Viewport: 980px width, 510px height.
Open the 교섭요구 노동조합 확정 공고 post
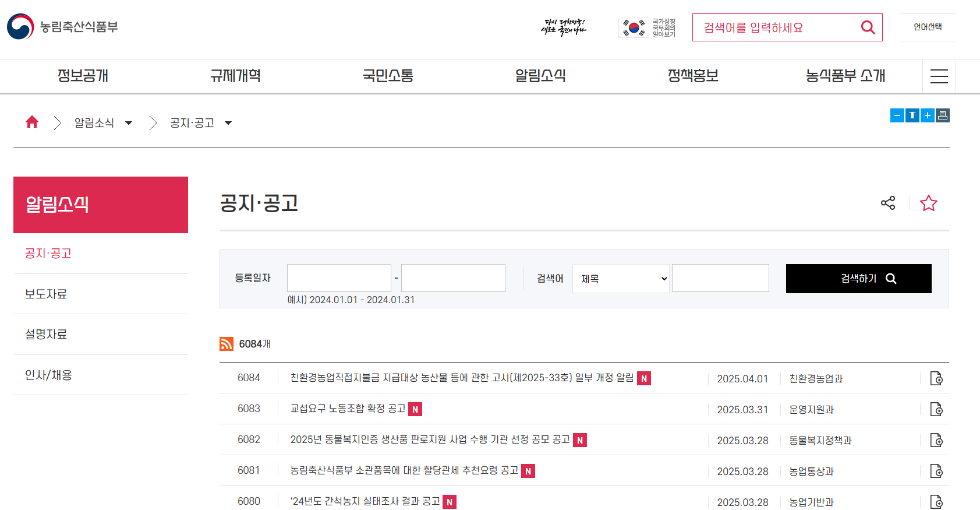pos(348,409)
